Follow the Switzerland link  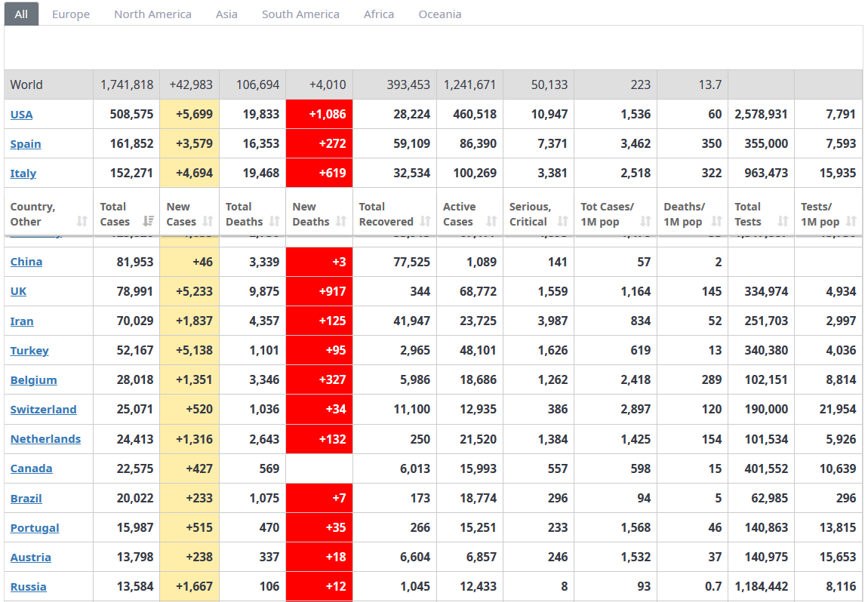pos(44,410)
